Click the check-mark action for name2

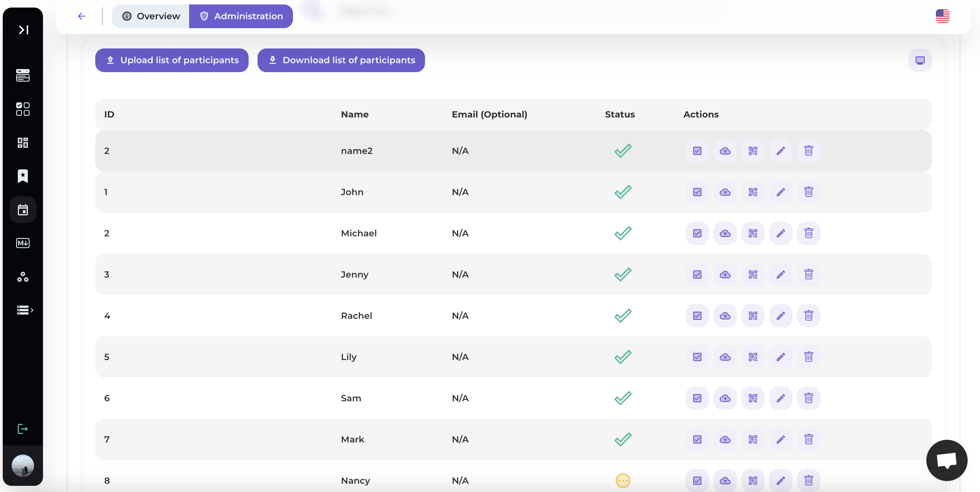tap(697, 151)
